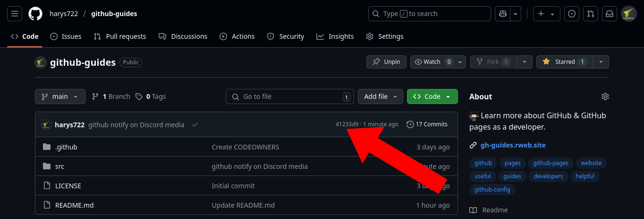Select the github topic tag

[483, 163]
